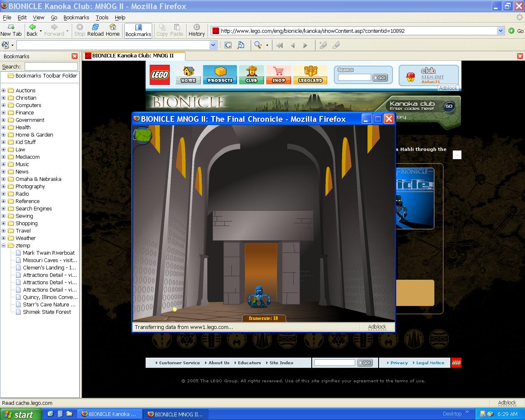Open Site Index footer link

281,363
